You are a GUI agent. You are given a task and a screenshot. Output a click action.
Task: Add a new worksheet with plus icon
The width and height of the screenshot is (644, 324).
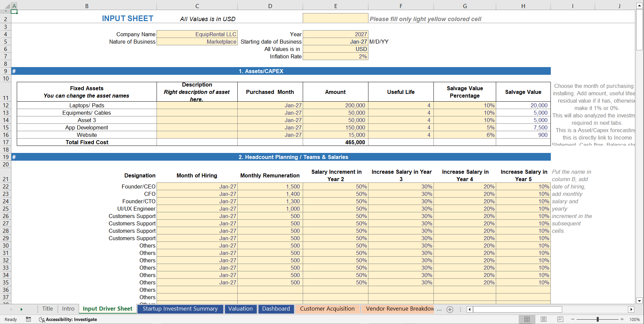click(x=450, y=310)
